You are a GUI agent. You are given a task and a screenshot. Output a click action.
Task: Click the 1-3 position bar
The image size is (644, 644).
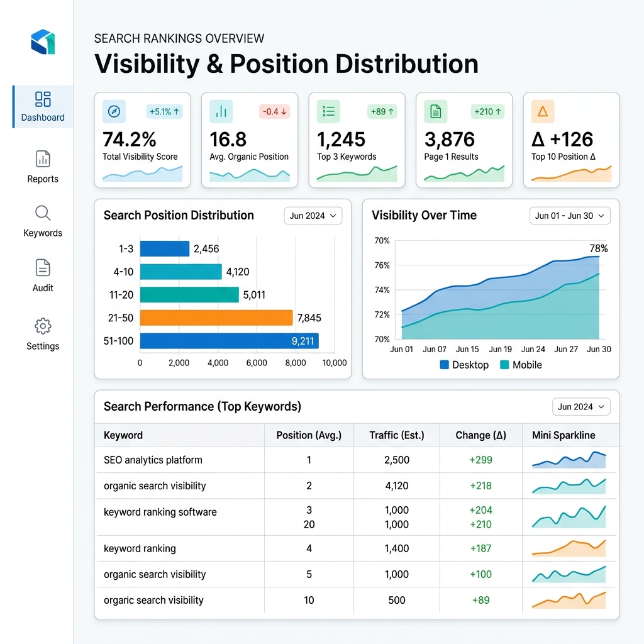click(x=165, y=248)
